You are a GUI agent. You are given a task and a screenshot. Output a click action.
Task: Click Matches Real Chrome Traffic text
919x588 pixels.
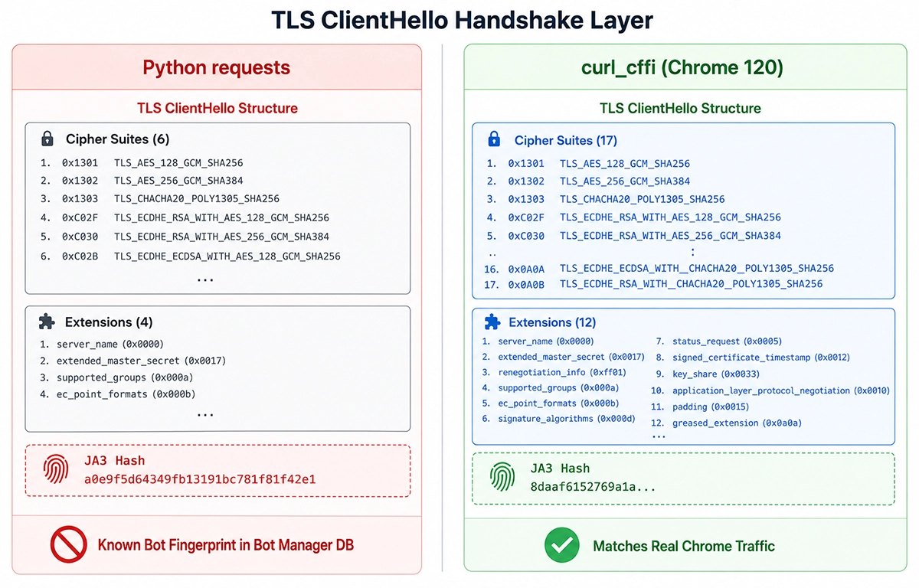[x=684, y=547]
